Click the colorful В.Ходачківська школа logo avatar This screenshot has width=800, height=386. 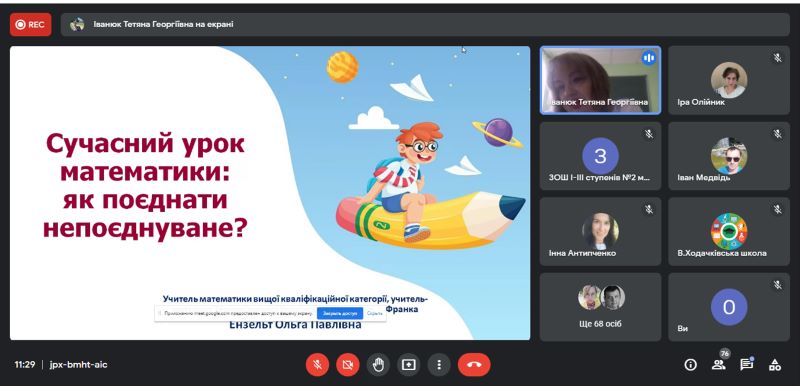[729, 231]
